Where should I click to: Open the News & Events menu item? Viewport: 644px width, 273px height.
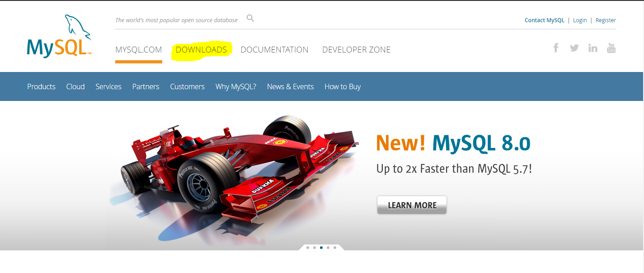click(x=290, y=86)
